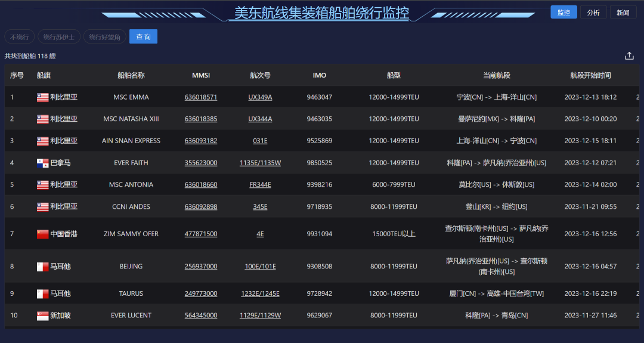
Task: Open voyage number link 1129E/1129W
Action: pyautogui.click(x=260, y=316)
